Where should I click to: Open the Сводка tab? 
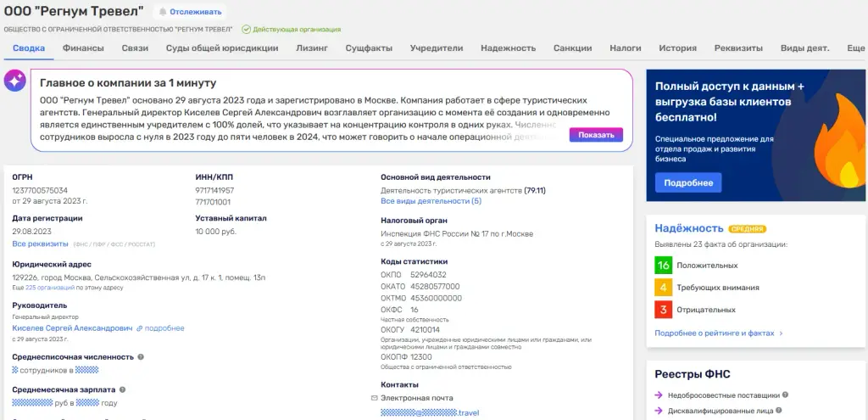pyautogui.click(x=29, y=48)
